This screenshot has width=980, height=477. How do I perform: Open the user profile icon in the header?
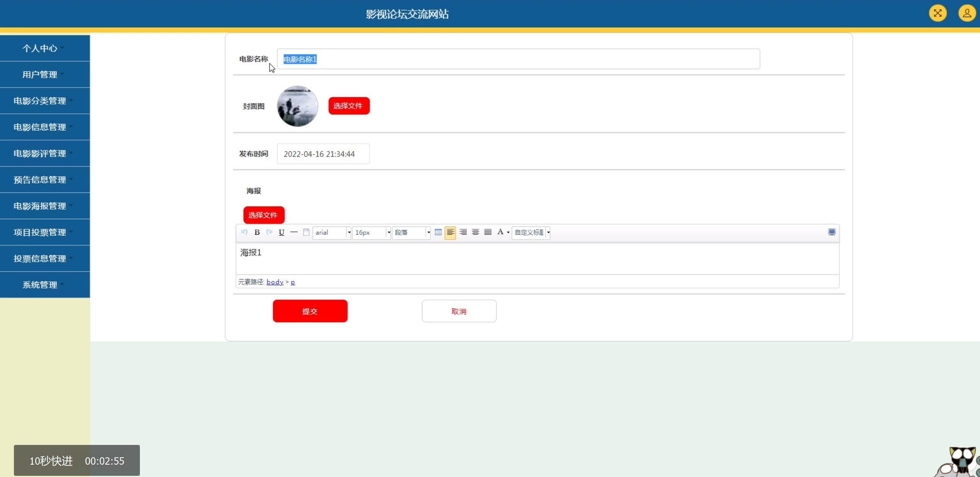967,14
